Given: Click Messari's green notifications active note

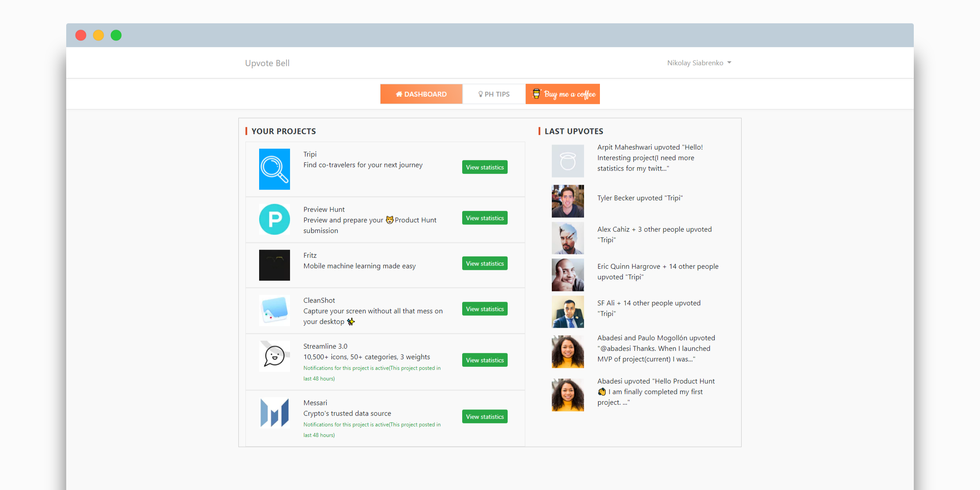Looking at the screenshot, I should tap(372, 430).
